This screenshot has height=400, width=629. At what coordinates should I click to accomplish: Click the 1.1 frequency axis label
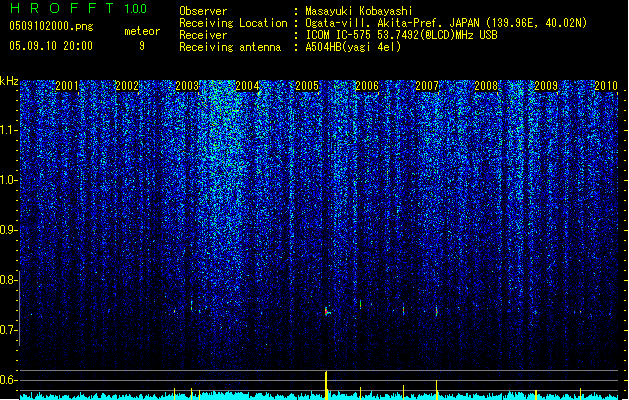(8, 130)
